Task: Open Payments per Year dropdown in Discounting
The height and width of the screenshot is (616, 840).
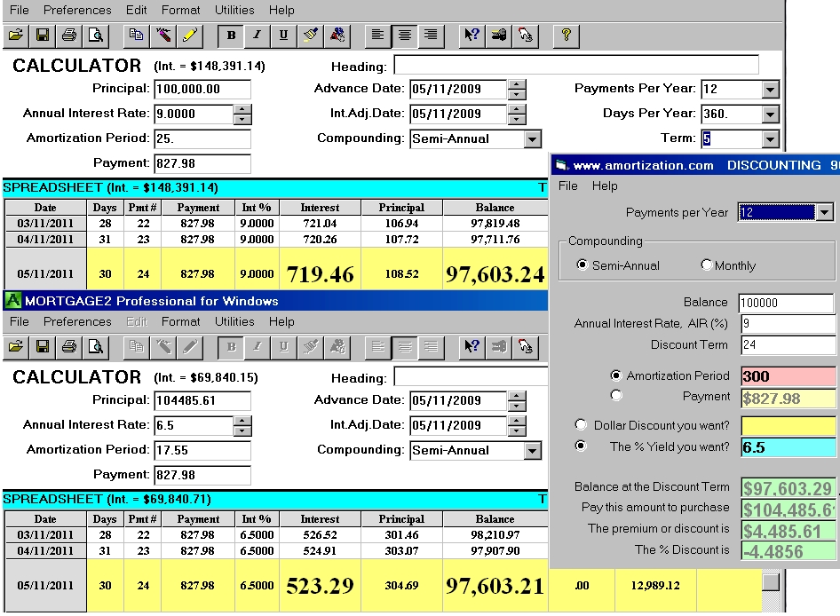Action: (825, 212)
